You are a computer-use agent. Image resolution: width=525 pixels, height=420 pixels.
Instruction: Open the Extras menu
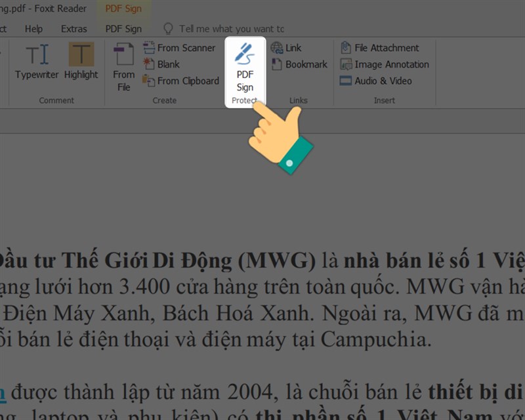(73, 28)
